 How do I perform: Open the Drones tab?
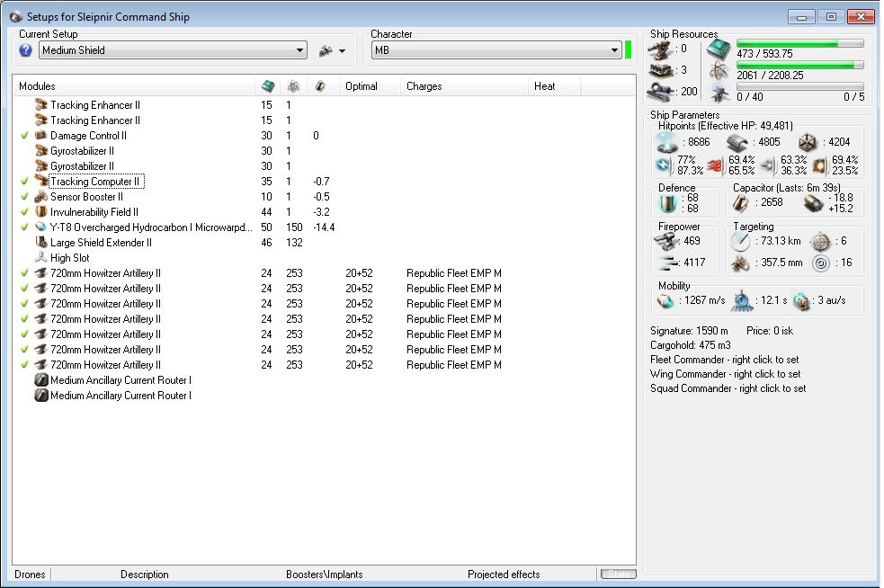click(30, 574)
